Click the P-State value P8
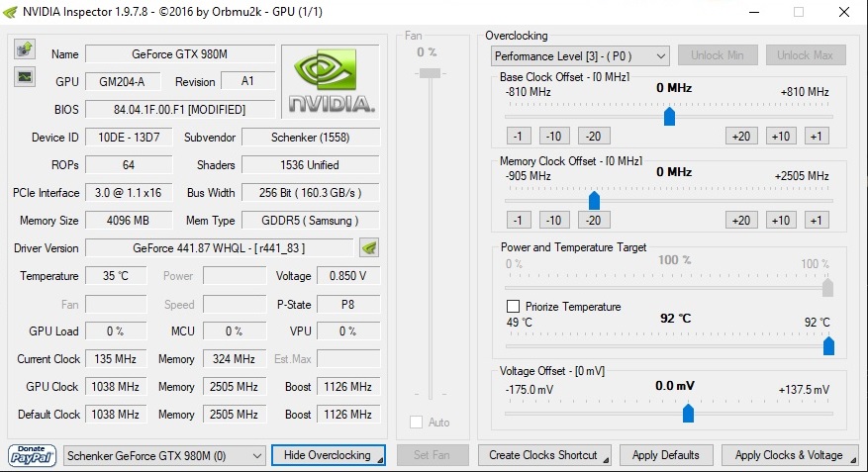The height and width of the screenshot is (472, 868). click(x=348, y=305)
